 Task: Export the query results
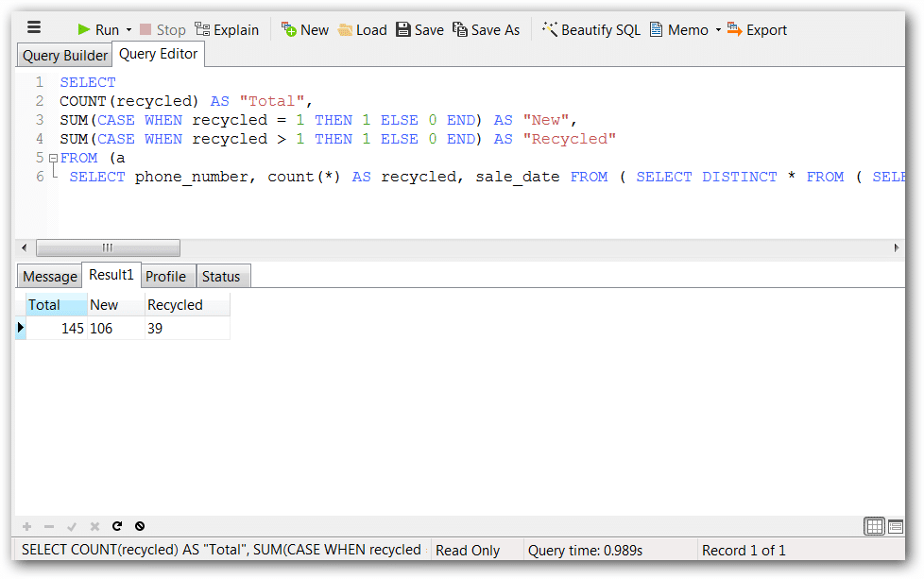pyautogui.click(x=757, y=29)
